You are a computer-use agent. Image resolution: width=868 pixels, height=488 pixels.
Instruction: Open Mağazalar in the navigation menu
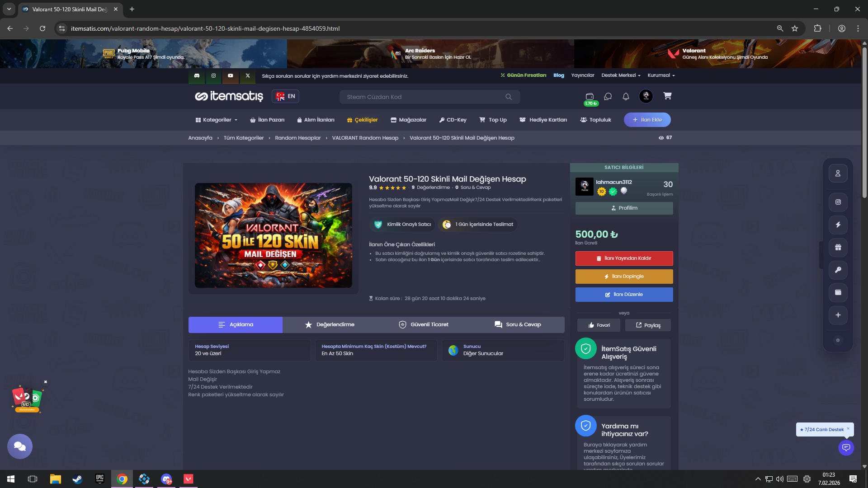pyautogui.click(x=409, y=120)
